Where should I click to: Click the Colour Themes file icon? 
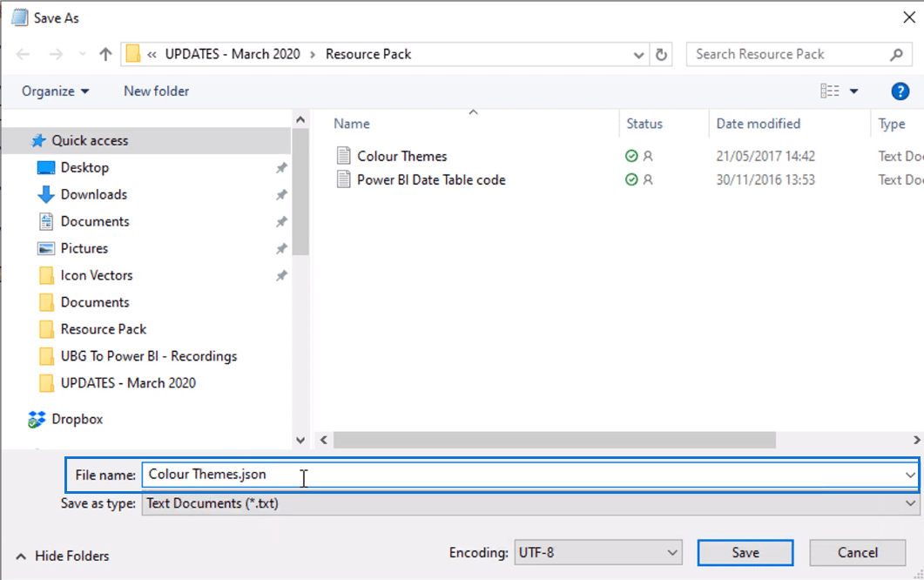click(x=343, y=156)
